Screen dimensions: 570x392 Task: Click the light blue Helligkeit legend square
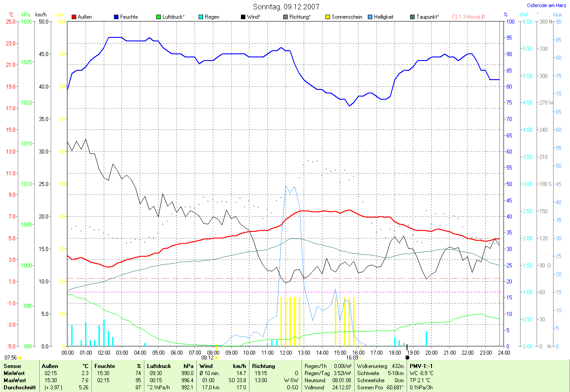[370, 17]
